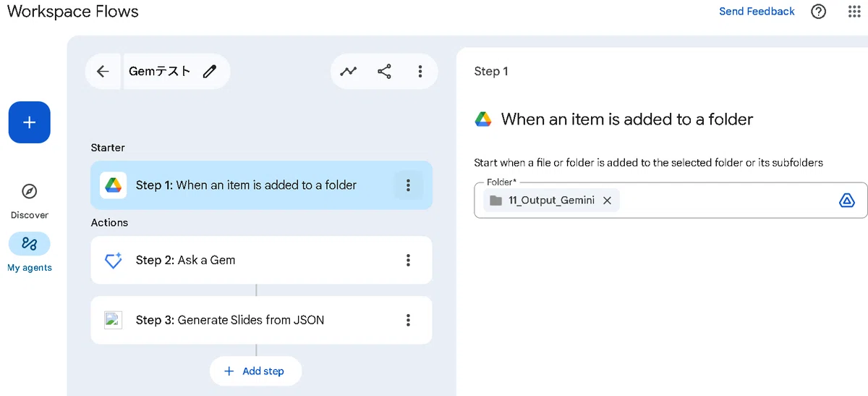Viewport: 868px width, 396px height.
Task: Click Workspace Flows title
Action: coord(73,12)
